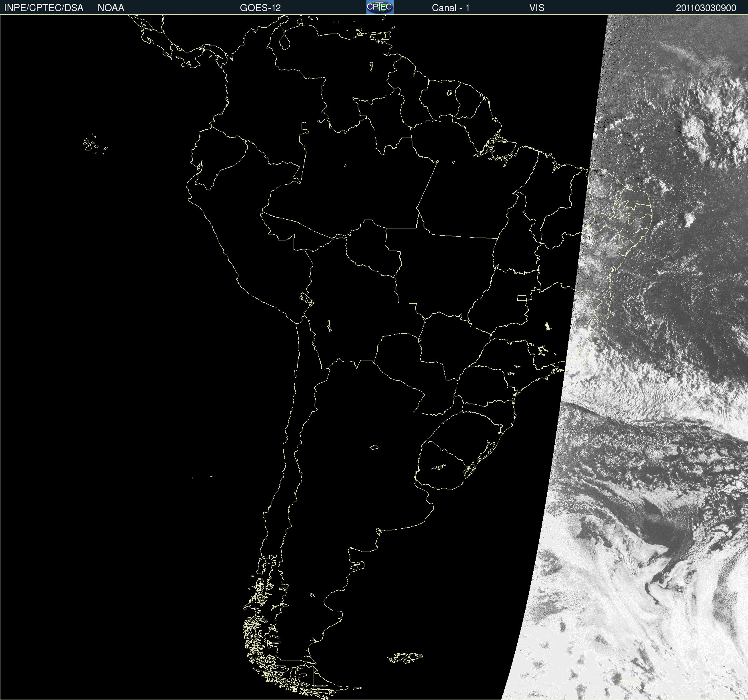
Task: Click the GOES-12 satellite label
Action: tap(260, 8)
